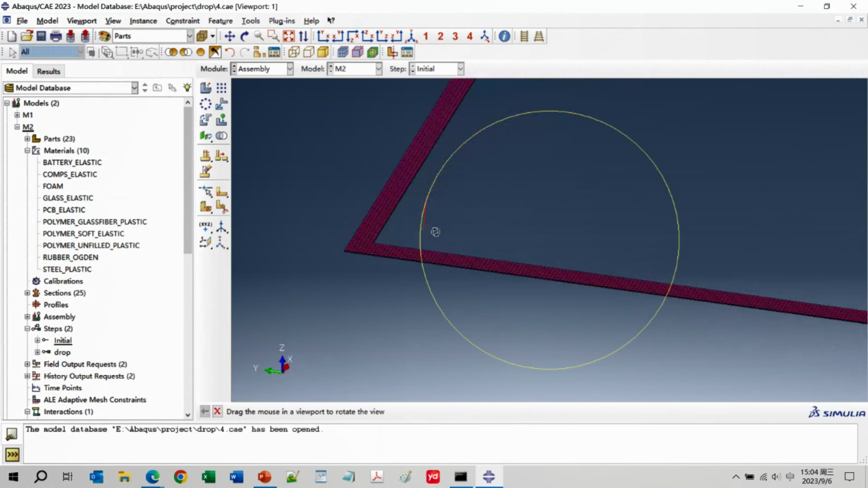Click the Save Model Database icon
The height and width of the screenshot is (488, 868).
tap(41, 36)
